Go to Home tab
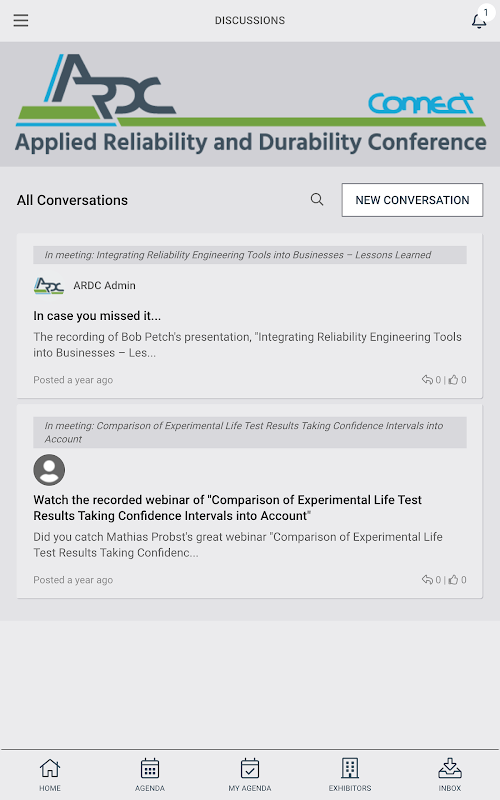 (x=50, y=774)
